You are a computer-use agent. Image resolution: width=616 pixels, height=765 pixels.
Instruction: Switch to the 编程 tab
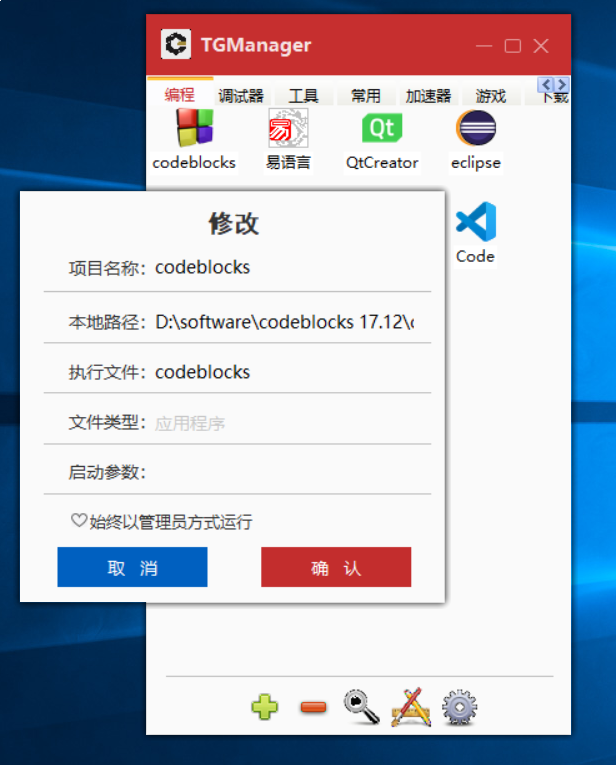[179, 94]
